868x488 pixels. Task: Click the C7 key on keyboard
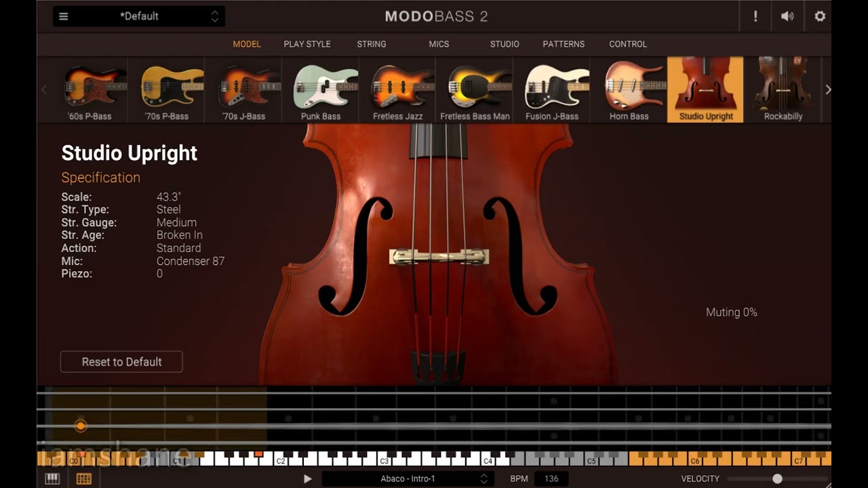click(x=798, y=460)
